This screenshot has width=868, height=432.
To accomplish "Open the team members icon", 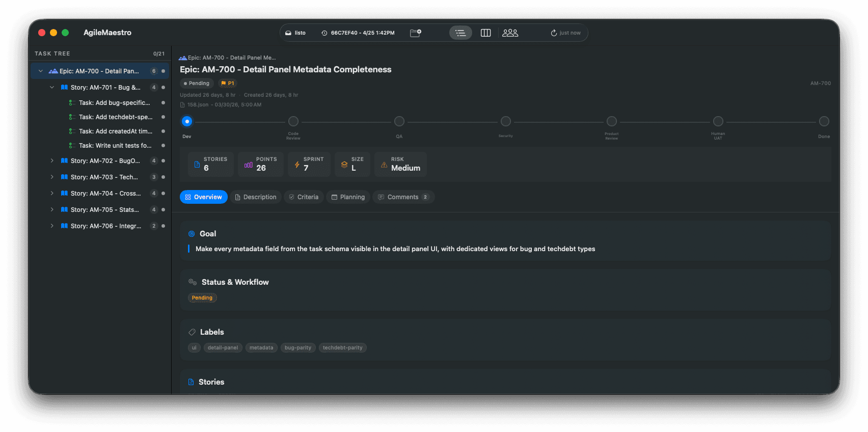I will (510, 33).
